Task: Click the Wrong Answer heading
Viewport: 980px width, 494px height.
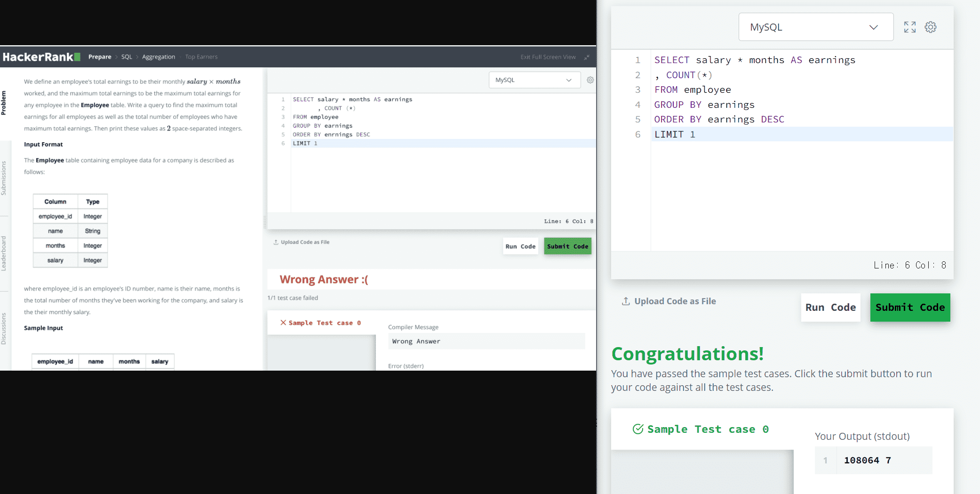Action: [x=324, y=279]
